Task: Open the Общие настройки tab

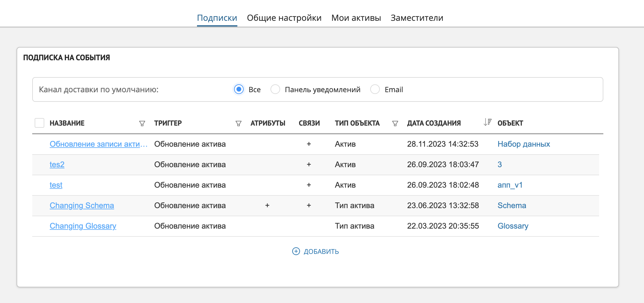Action: [284, 18]
